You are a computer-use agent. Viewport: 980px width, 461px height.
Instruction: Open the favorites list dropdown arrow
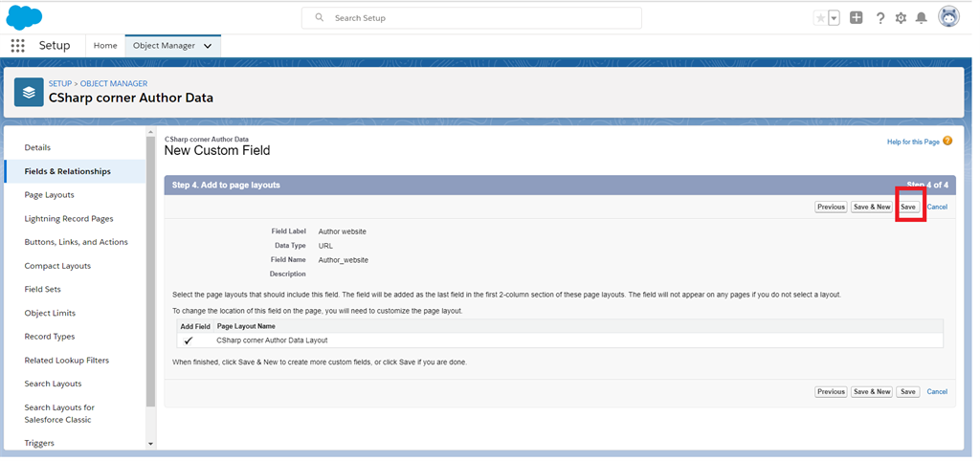(834, 18)
